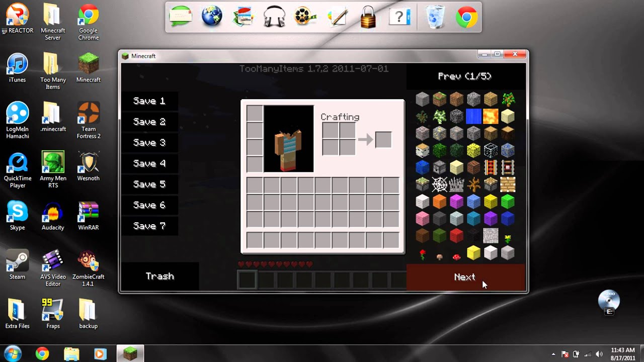Select the Gold Ore block
644x362 pixels.
click(439, 133)
